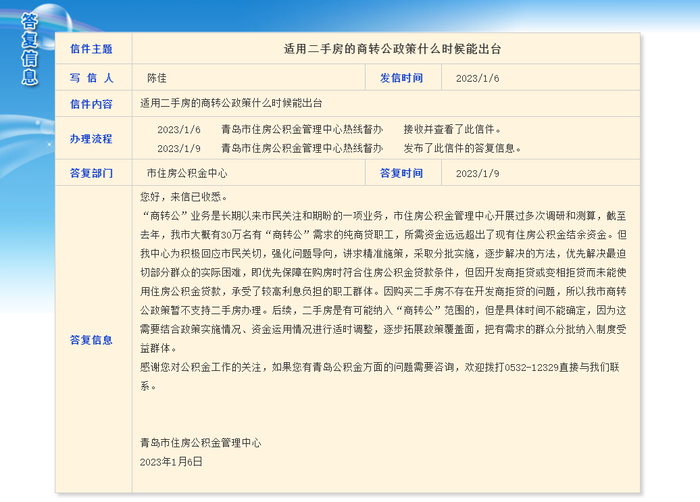Click the writer name 陈佳

[157, 78]
